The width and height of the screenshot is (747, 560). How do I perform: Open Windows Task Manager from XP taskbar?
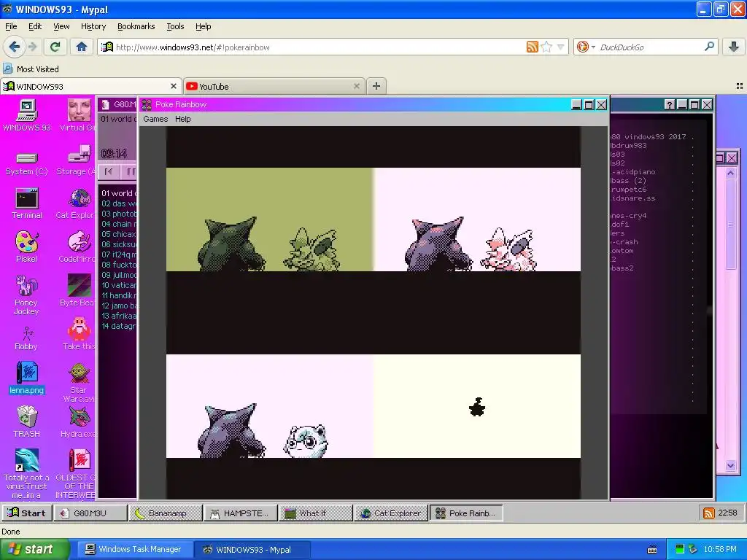point(133,549)
